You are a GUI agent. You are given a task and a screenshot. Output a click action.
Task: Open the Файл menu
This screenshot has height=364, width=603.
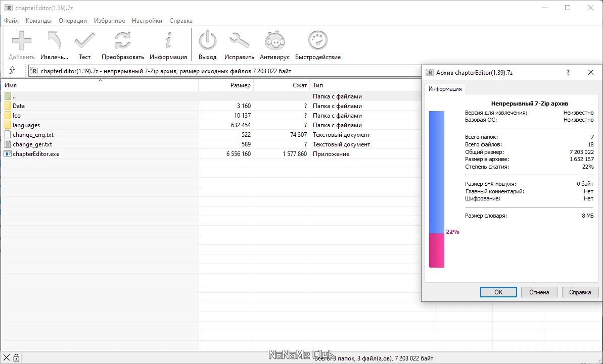[x=12, y=21]
